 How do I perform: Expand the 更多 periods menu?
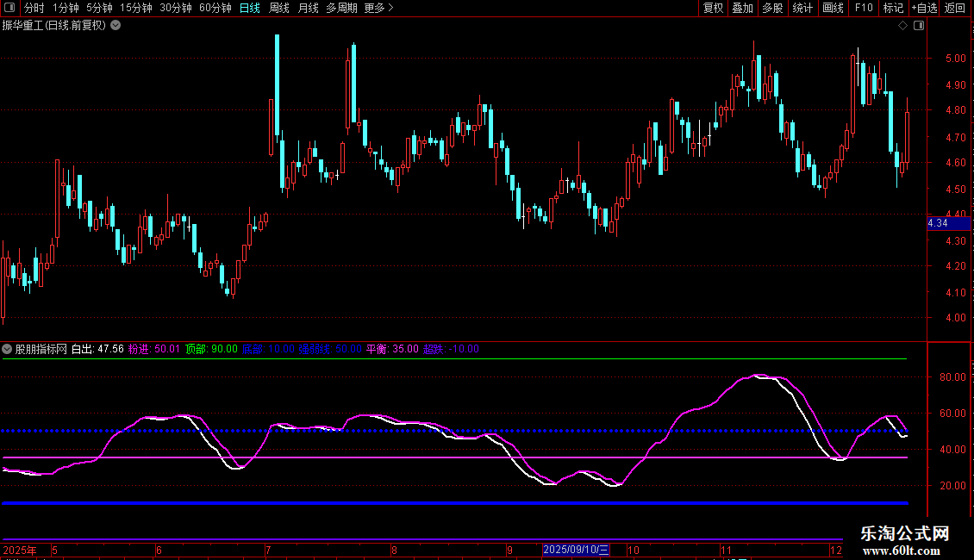378,8
